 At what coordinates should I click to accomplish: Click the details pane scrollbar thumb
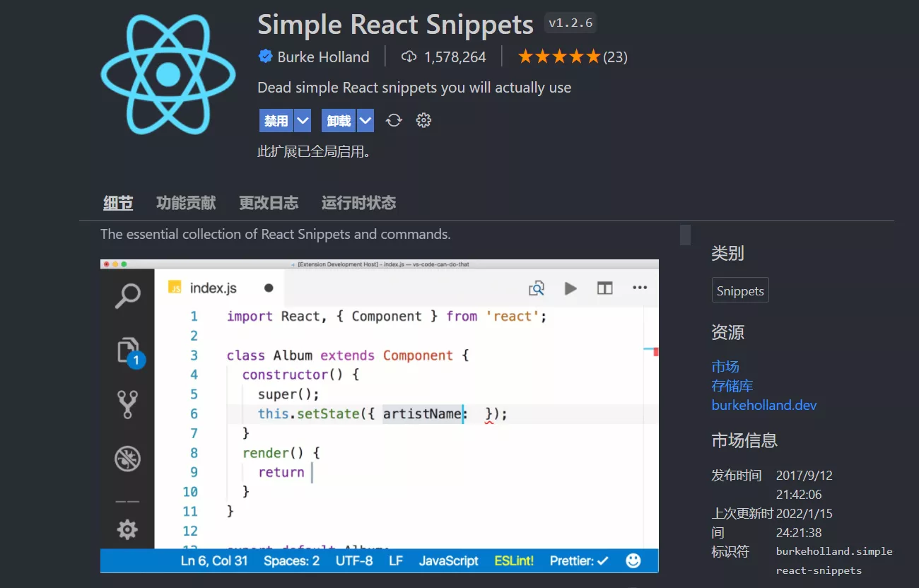685,235
